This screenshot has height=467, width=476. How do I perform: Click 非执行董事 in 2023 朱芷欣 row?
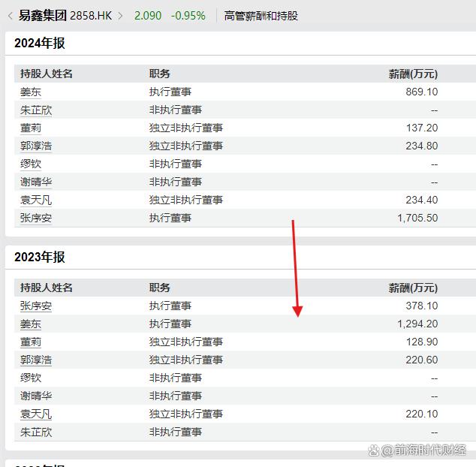(176, 432)
